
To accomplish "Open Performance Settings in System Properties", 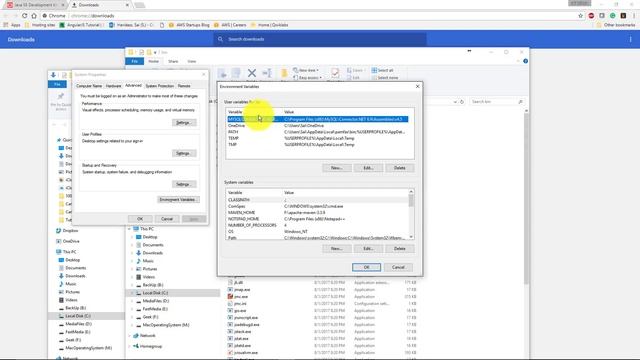I will [x=184, y=122].
